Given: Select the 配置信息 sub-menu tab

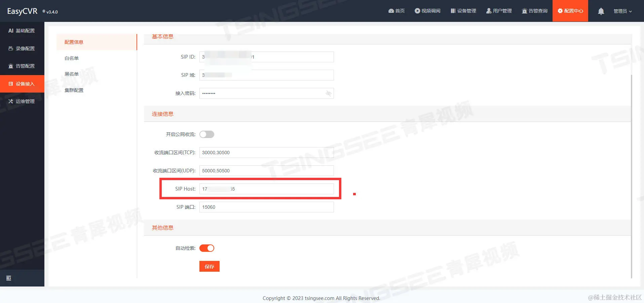Looking at the screenshot, I should click(x=97, y=42).
